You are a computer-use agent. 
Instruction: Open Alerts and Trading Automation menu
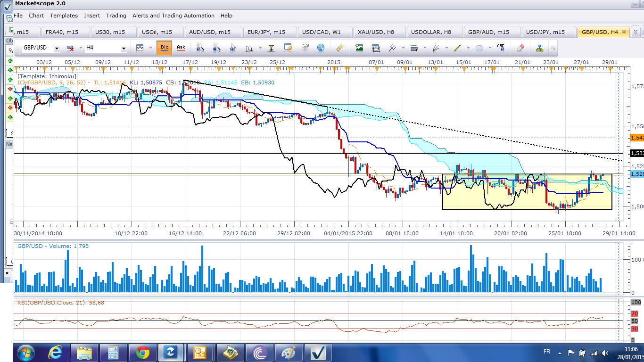point(173,16)
